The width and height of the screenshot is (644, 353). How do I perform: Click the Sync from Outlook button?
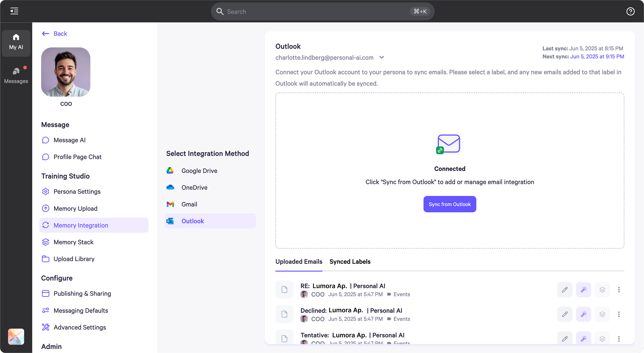click(x=449, y=204)
